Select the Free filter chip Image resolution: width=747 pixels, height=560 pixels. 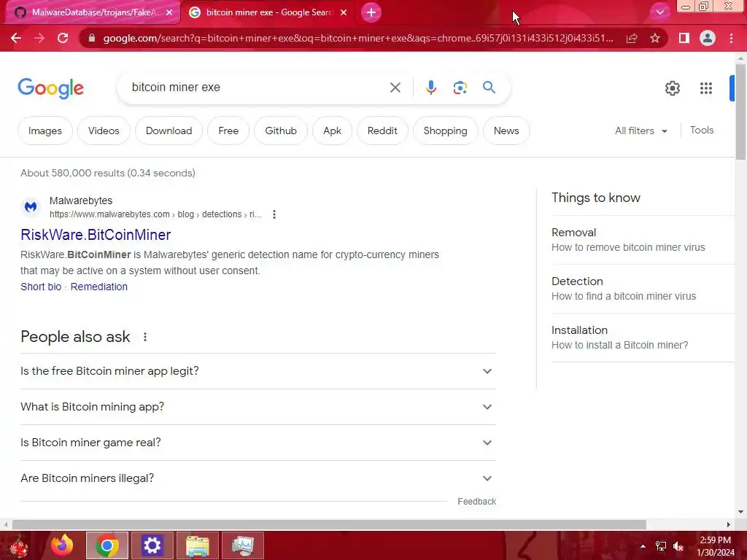coord(228,131)
